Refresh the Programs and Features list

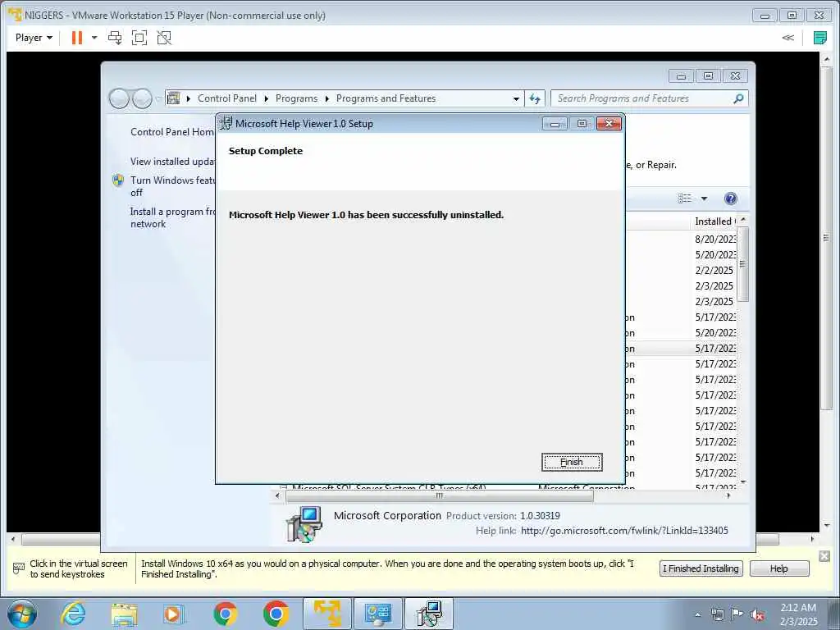535,98
